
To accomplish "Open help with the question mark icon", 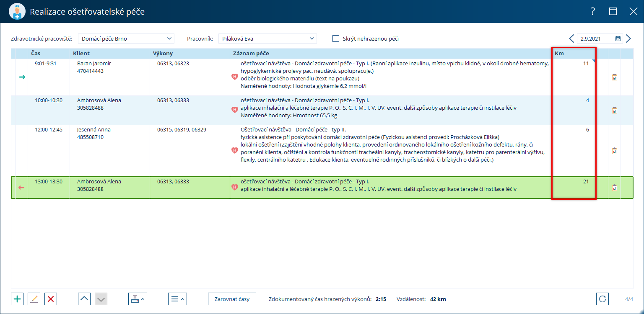I will click(x=593, y=12).
